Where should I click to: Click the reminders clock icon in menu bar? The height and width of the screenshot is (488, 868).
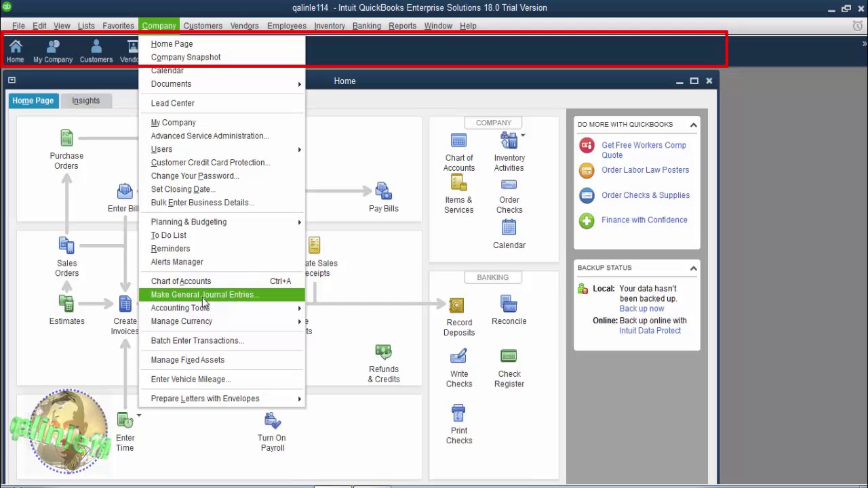point(858,26)
